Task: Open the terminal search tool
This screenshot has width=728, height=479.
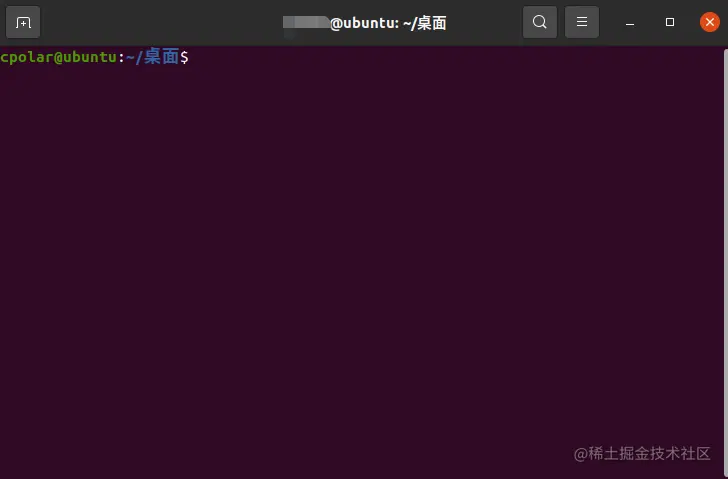Action: coord(540,22)
